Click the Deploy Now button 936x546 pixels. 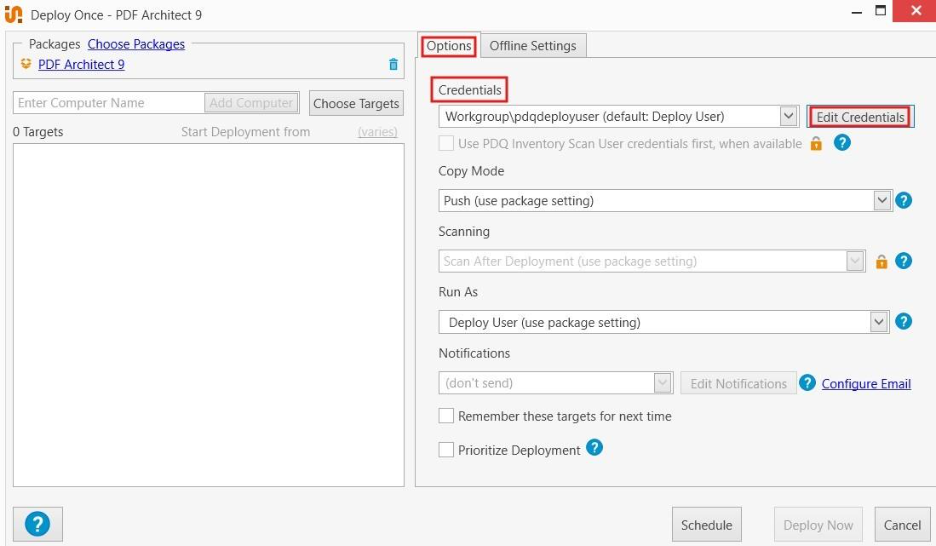[818, 525]
